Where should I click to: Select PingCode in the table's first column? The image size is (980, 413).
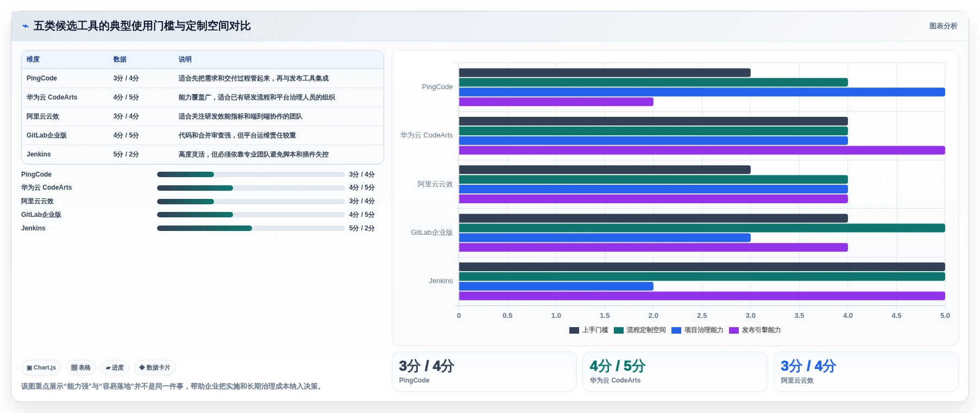(x=42, y=78)
